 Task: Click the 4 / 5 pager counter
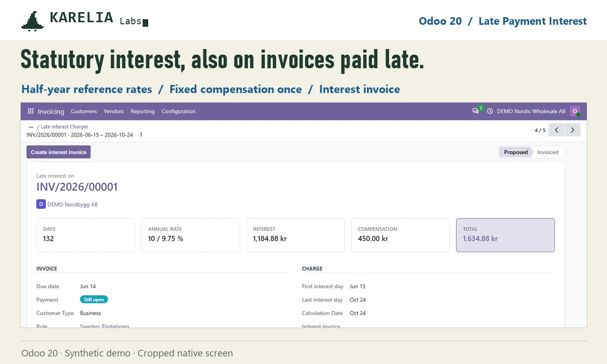540,130
